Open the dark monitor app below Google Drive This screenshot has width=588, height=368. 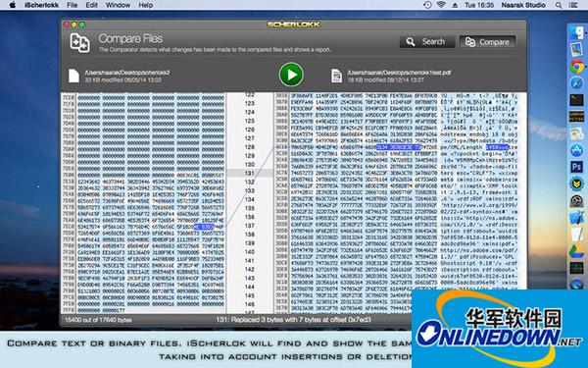click(x=576, y=267)
